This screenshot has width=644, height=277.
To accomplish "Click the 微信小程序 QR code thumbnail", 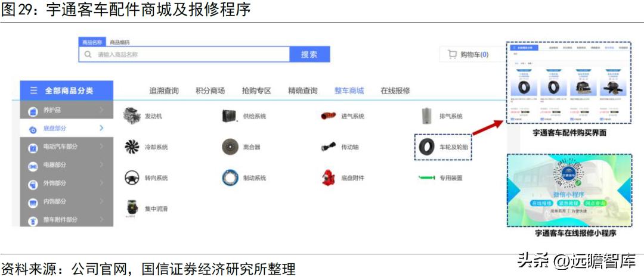I will click(x=569, y=175).
